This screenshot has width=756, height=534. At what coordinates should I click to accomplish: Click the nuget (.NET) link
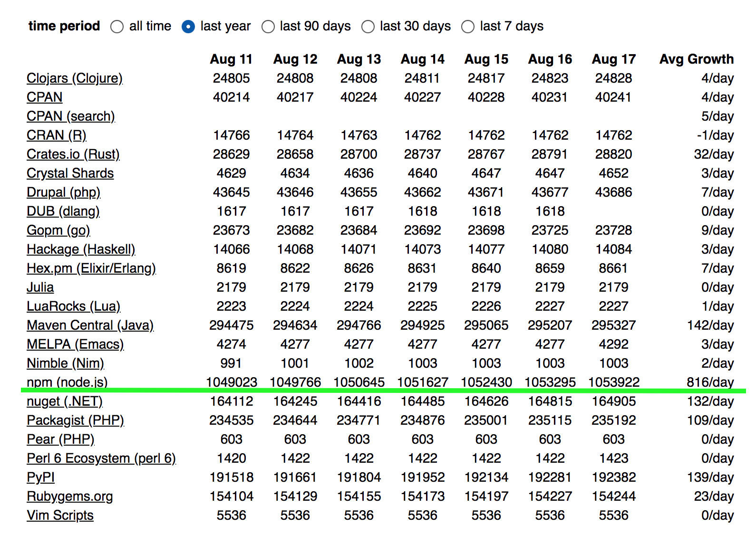(65, 401)
